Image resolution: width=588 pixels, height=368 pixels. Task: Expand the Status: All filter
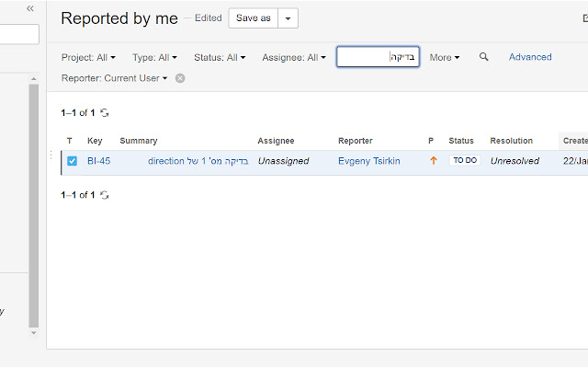pos(219,57)
